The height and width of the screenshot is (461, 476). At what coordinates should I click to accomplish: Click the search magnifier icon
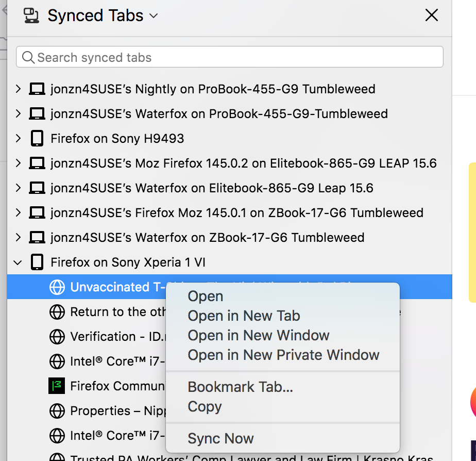point(28,57)
